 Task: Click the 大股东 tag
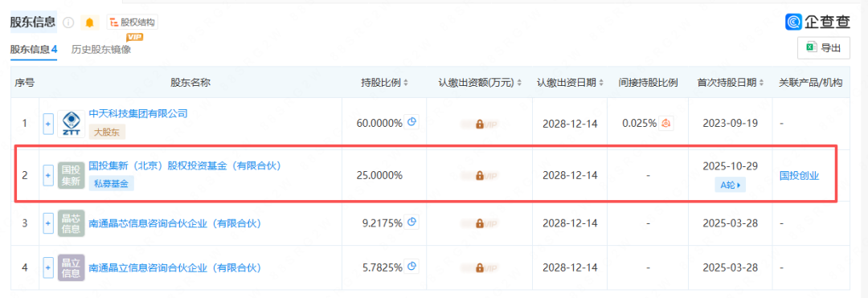108,133
